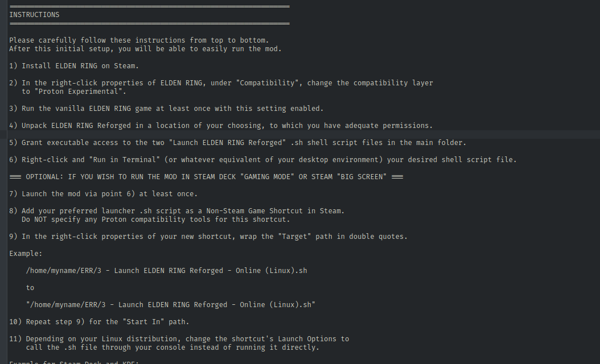Click step 7 "Launch the mod" line
The height and width of the screenshot is (364, 600).
(x=103, y=194)
